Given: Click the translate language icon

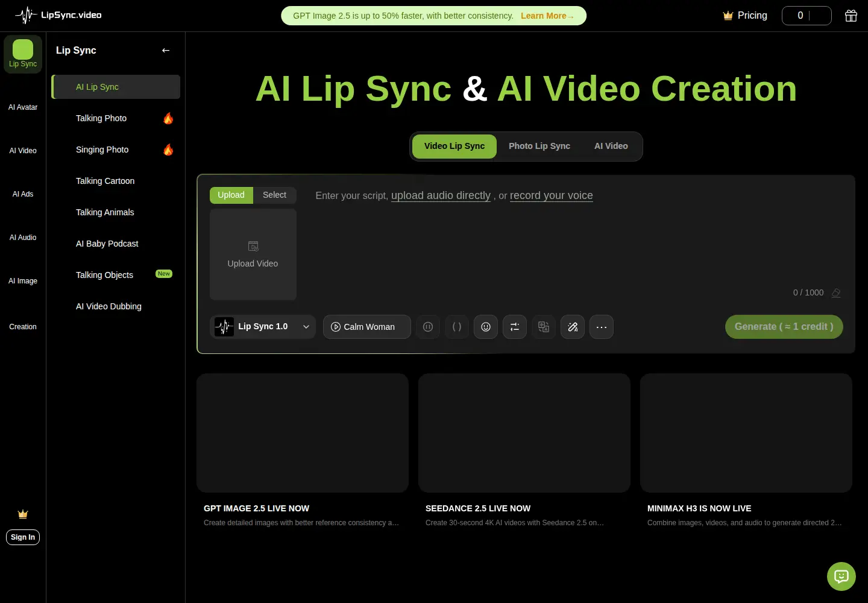Looking at the screenshot, I should coord(544,327).
